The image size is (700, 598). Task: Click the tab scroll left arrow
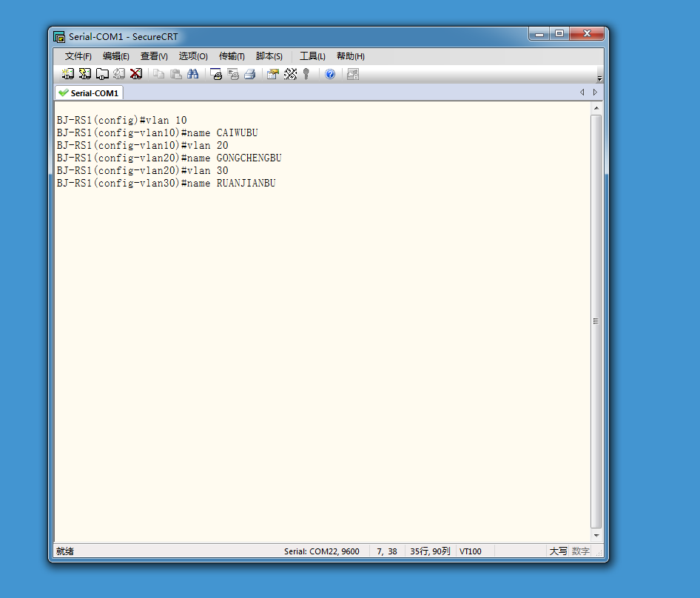(x=582, y=92)
